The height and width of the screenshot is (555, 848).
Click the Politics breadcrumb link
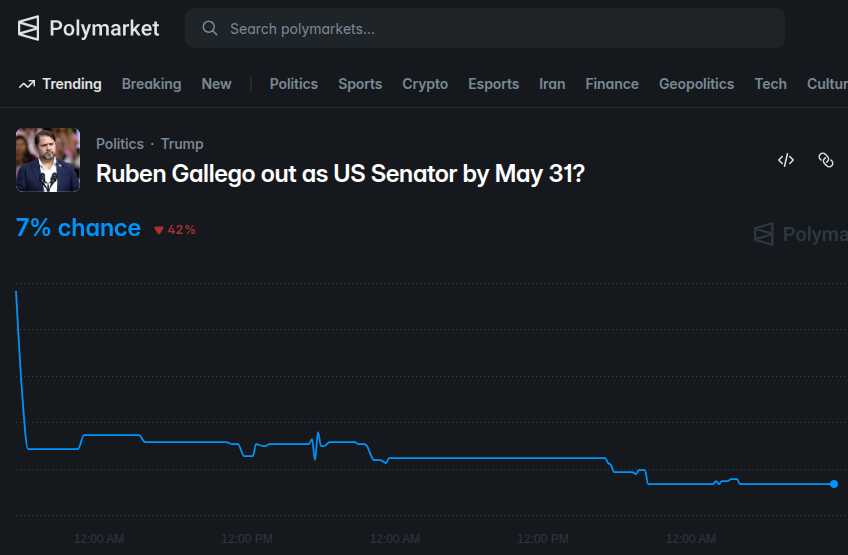coord(120,144)
